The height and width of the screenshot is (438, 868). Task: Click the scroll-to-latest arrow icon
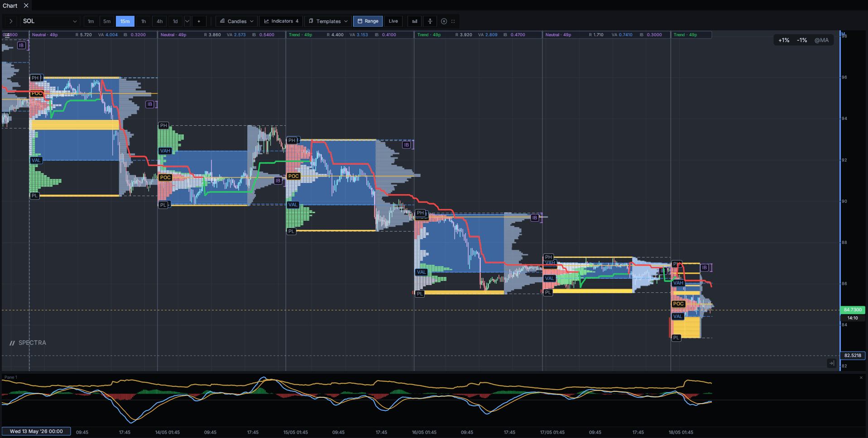(x=832, y=363)
